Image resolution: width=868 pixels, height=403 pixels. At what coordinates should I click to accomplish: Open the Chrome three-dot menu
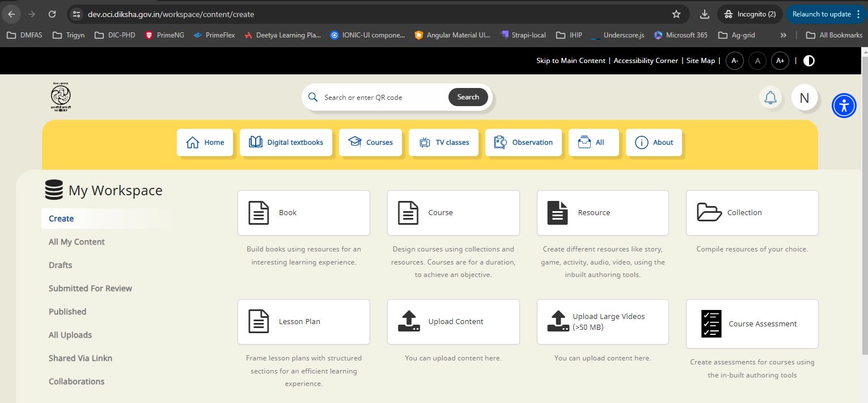pyautogui.click(x=858, y=14)
